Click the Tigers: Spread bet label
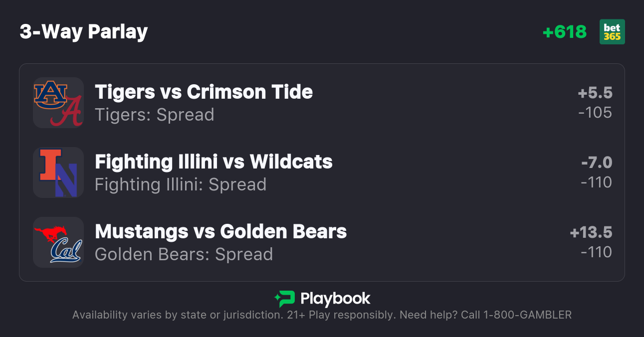644x337 pixels. point(154,115)
